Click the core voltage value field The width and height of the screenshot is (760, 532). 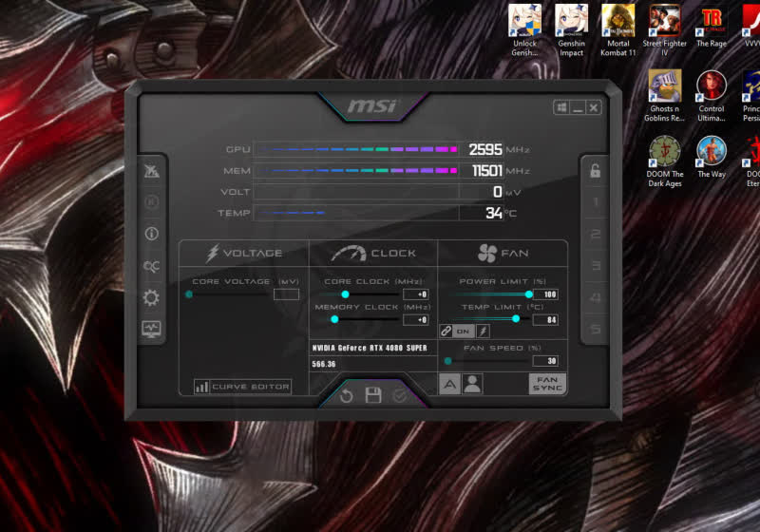[287, 294]
